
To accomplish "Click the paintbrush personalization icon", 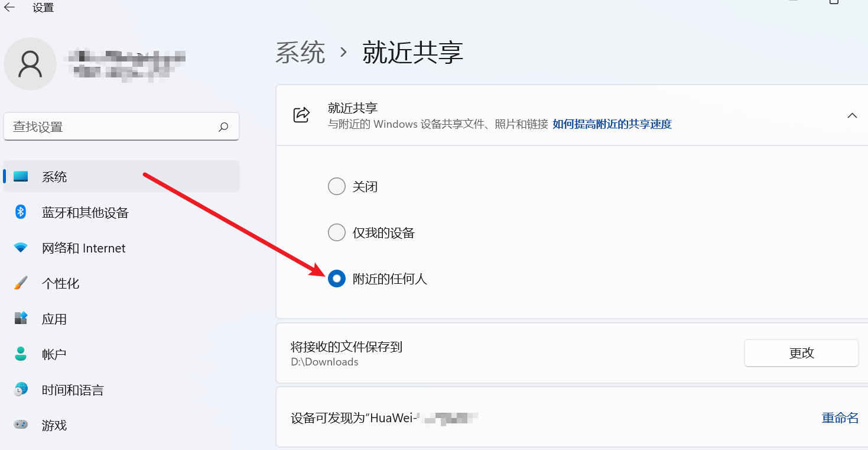I will [21, 283].
